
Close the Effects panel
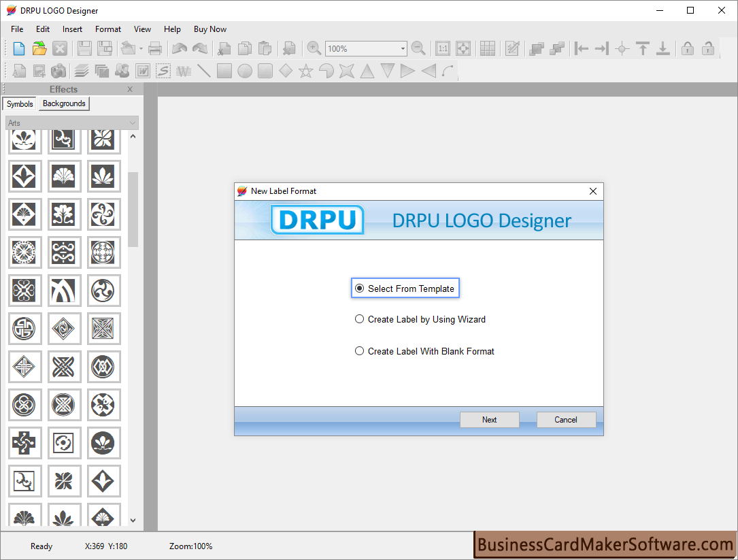coord(130,89)
